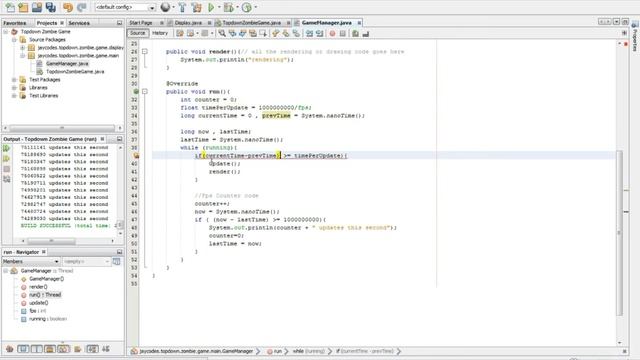The height and width of the screenshot is (360, 640).
Task: Click the Shift Line Right icon
Action: click(x=319, y=33)
